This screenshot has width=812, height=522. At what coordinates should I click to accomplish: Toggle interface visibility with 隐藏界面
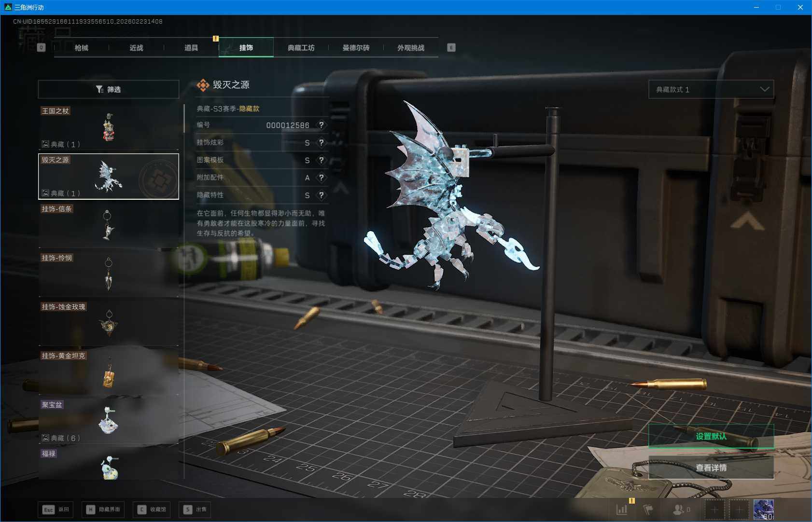pos(104,509)
